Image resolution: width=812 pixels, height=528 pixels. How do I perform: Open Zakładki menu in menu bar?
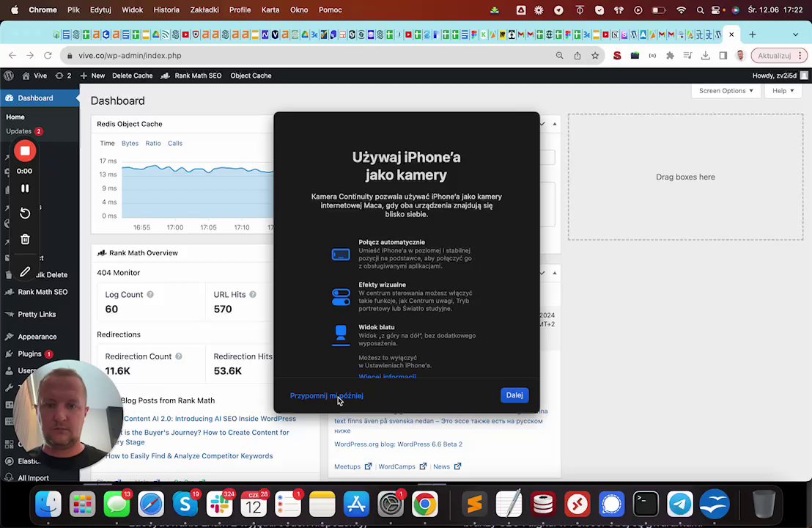tap(204, 10)
